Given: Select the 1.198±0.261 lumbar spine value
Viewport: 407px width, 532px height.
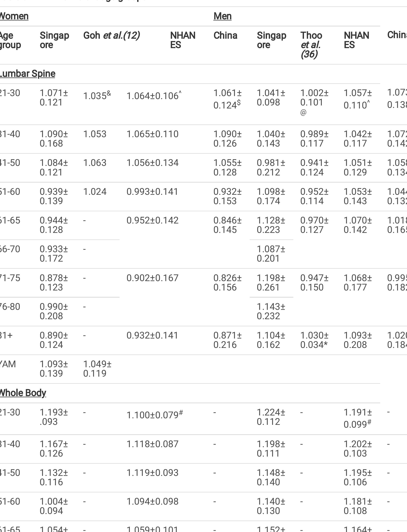Looking at the screenshot, I should tap(271, 282).
